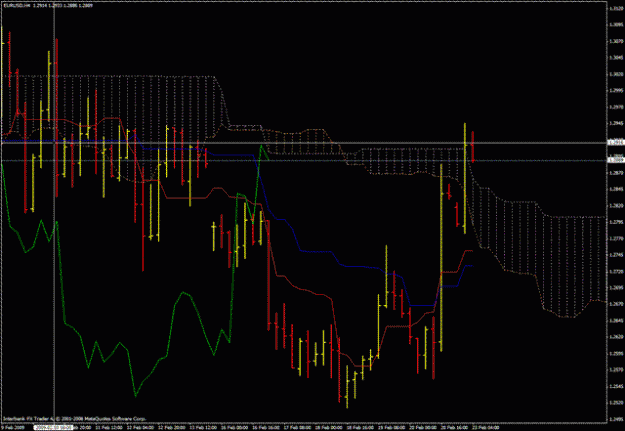625x431 pixels.
Task: Click the Interbank FX Trader copyright text
Action: (x=75, y=419)
